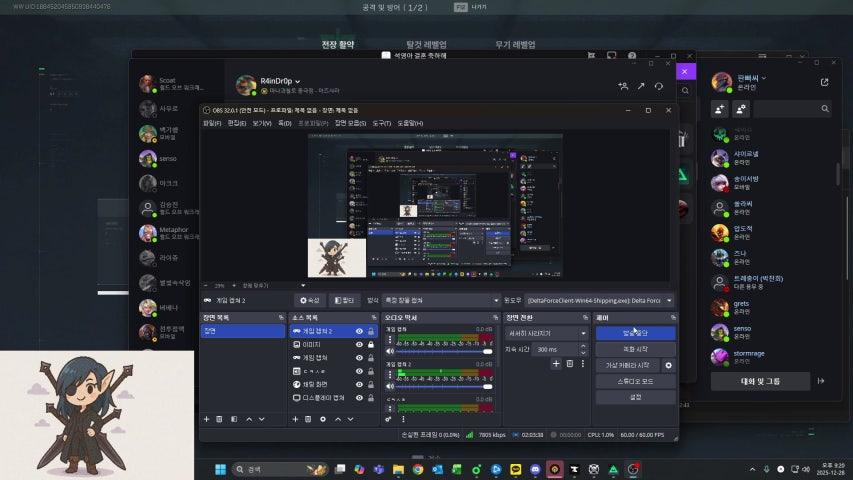Image resolution: width=853 pixels, height=480 pixels.
Task: Toggle lock on 이미지 source
Action: pos(371,344)
